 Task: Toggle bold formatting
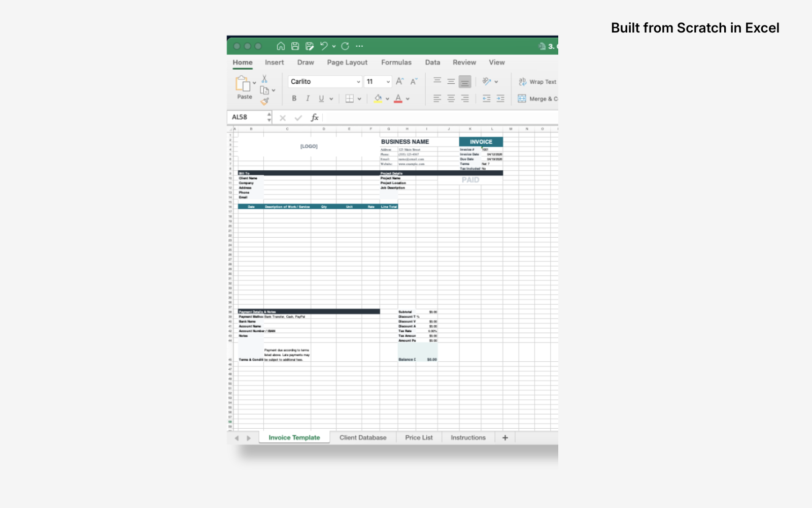(x=294, y=98)
